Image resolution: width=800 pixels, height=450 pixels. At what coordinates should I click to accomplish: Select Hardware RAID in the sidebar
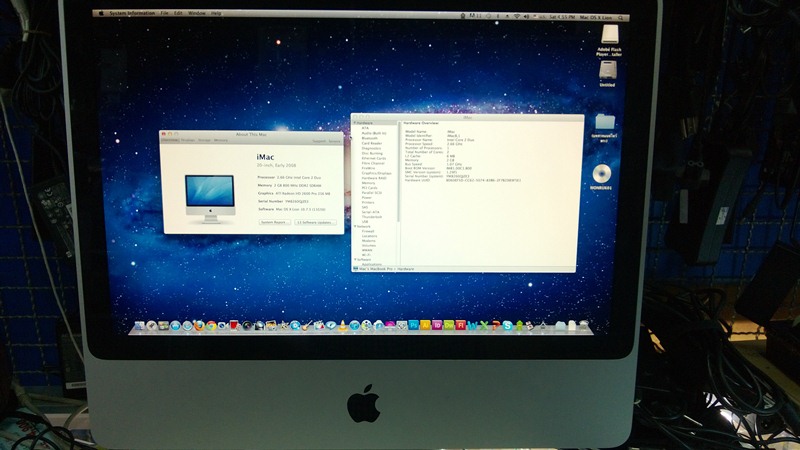374,178
